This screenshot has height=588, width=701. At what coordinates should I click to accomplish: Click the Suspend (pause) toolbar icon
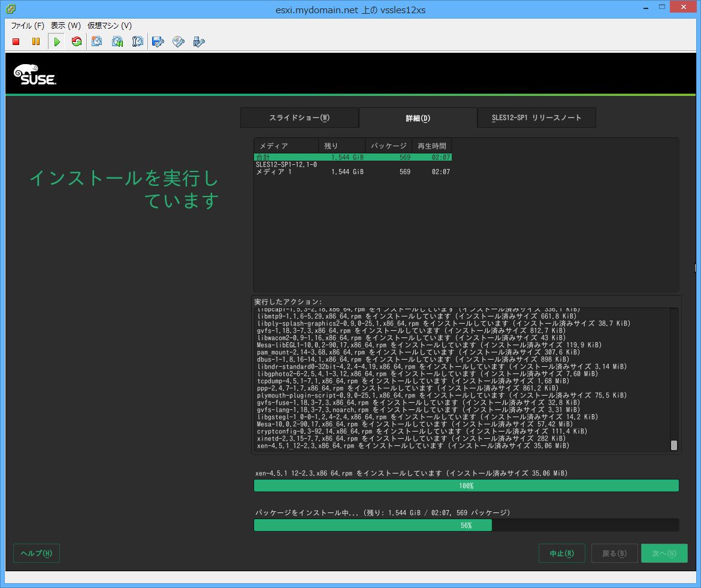[x=36, y=41]
